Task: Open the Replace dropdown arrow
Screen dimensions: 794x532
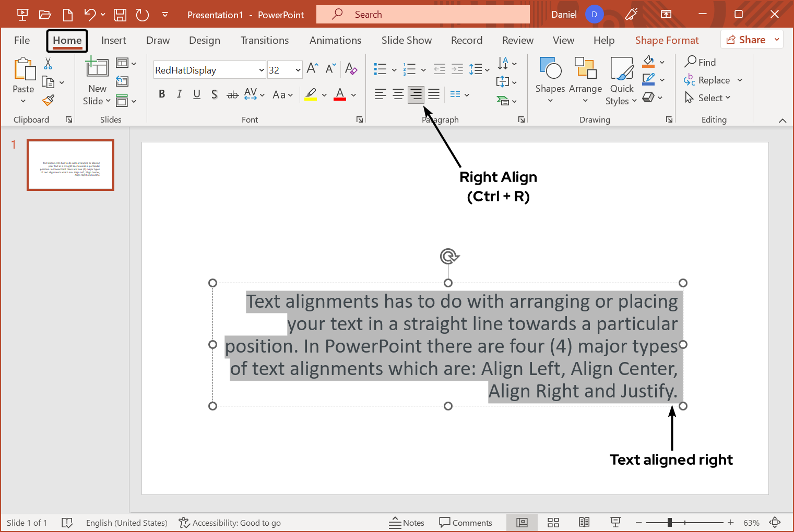Action: pyautogui.click(x=740, y=80)
